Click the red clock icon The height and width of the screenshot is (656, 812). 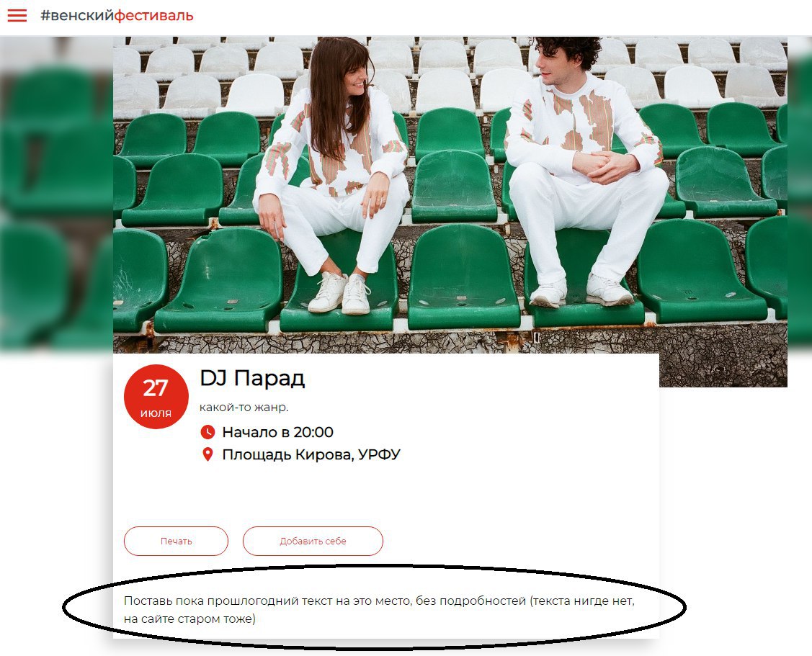pyautogui.click(x=208, y=432)
